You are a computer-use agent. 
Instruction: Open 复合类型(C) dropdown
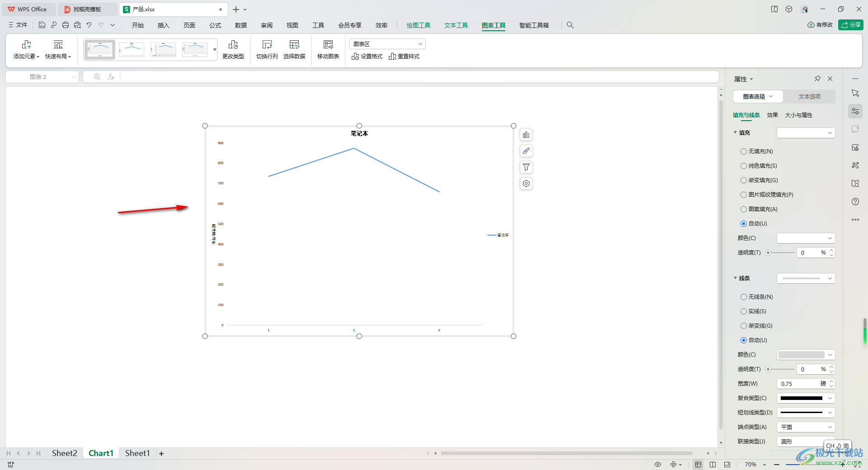(x=806, y=398)
